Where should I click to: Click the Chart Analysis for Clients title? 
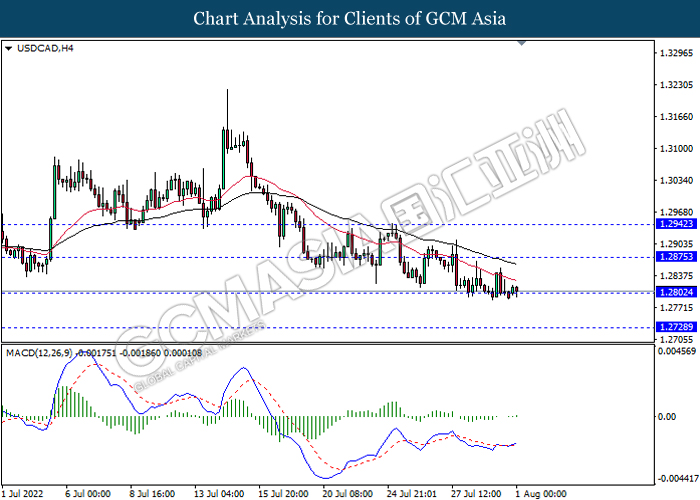(350, 19)
